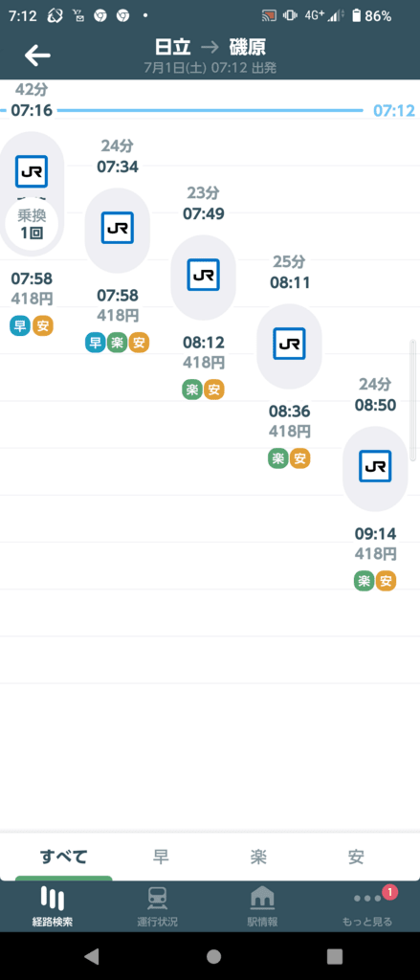Tap the 日立 → 磯原 route title

tap(210, 47)
